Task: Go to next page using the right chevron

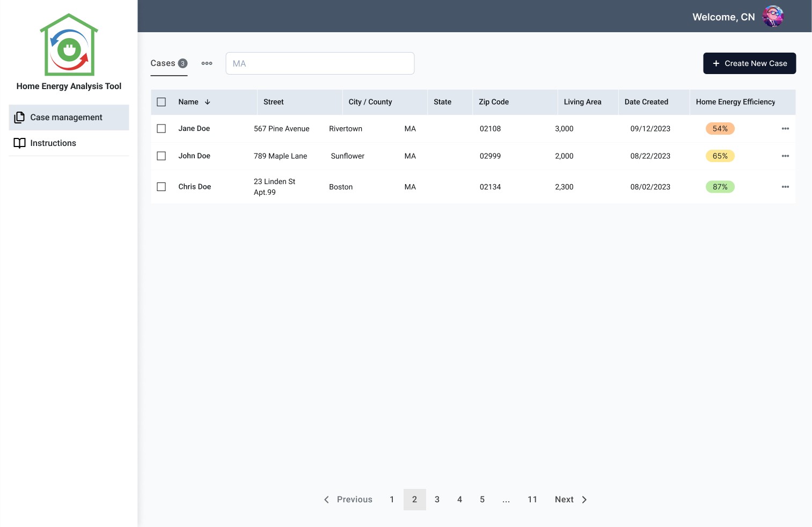Action: click(584, 500)
